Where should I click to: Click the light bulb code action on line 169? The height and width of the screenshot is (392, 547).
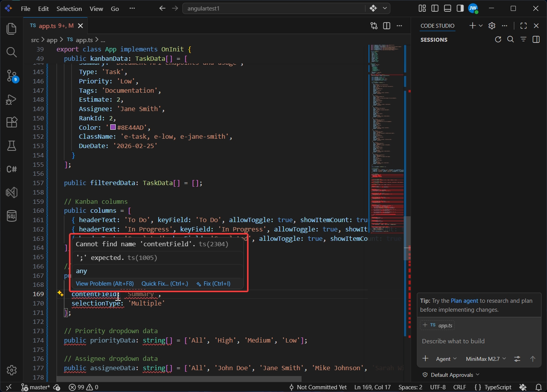(60, 293)
